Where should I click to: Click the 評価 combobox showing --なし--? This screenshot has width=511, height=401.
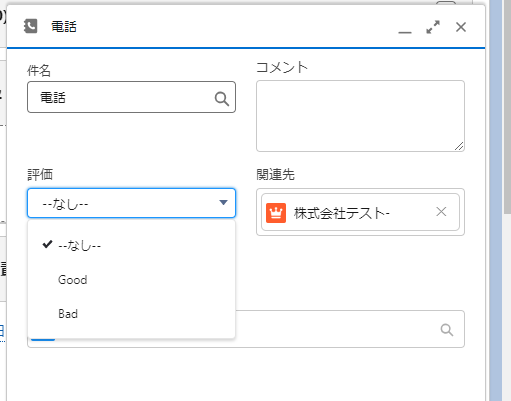point(131,203)
